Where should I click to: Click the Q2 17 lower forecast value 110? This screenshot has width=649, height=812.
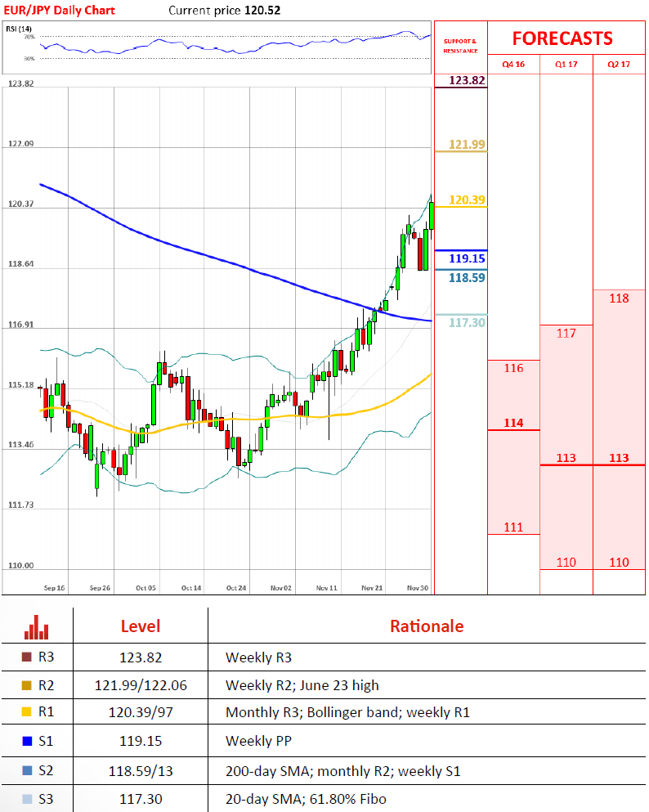tap(619, 563)
